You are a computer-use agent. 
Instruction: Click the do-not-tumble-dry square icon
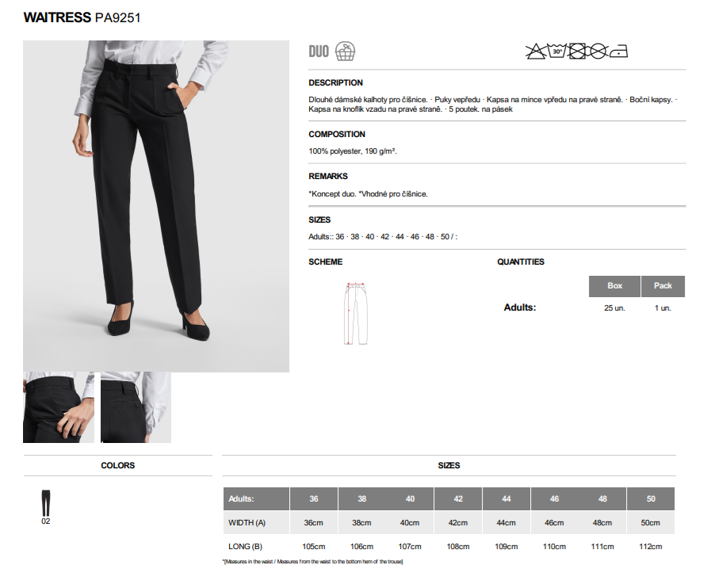point(577,52)
